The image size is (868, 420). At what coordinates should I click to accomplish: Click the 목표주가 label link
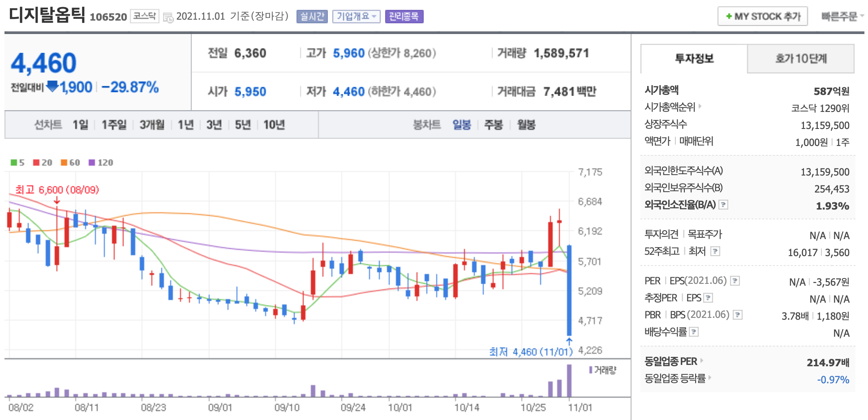coord(705,234)
